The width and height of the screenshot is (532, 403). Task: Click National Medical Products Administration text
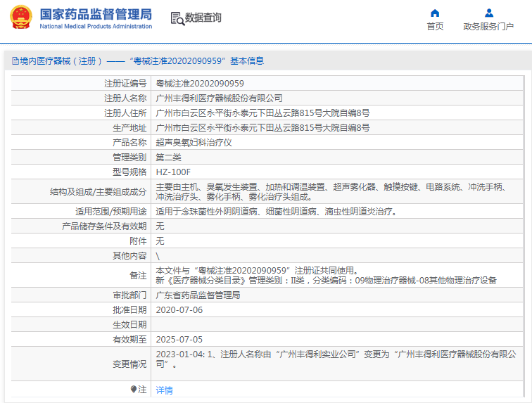96,26
